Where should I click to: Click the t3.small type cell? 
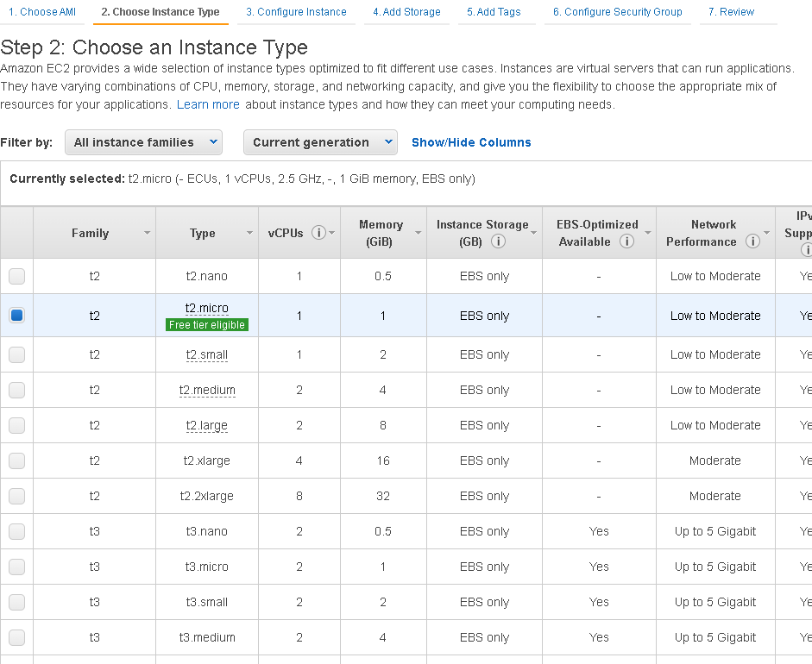pyautogui.click(x=206, y=602)
